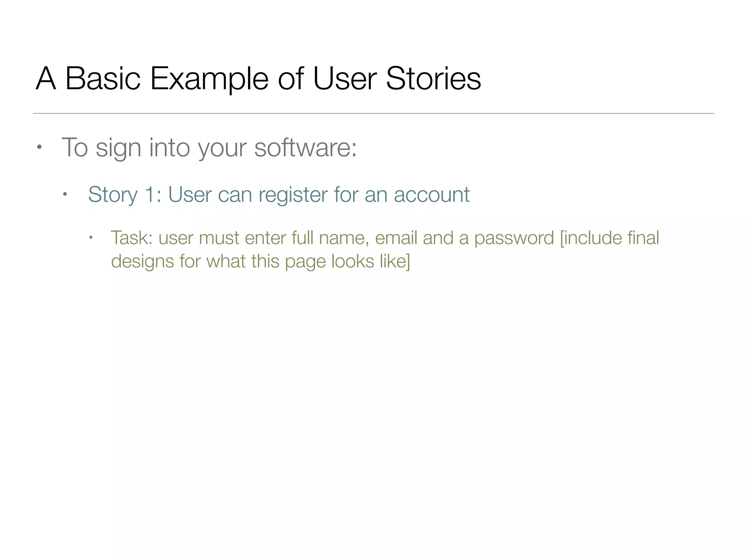Click the horizontal divider line under the title
Screen dimensions: 747x560
(x=373, y=113)
